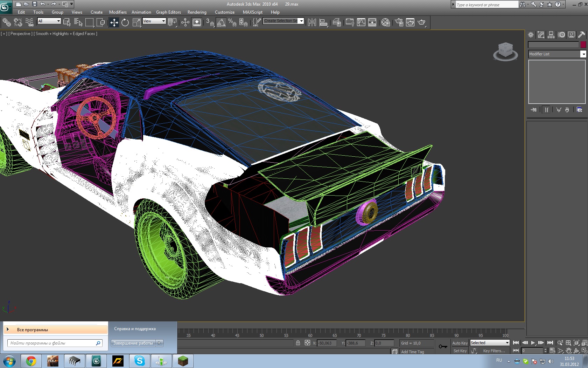Click the Mirror tool icon
Image resolution: width=588 pixels, height=368 pixels.
coord(312,23)
